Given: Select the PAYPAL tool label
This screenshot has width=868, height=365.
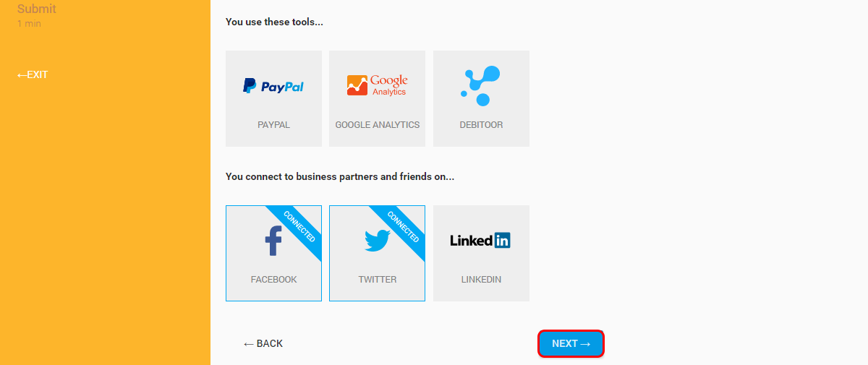Looking at the screenshot, I should [x=273, y=125].
